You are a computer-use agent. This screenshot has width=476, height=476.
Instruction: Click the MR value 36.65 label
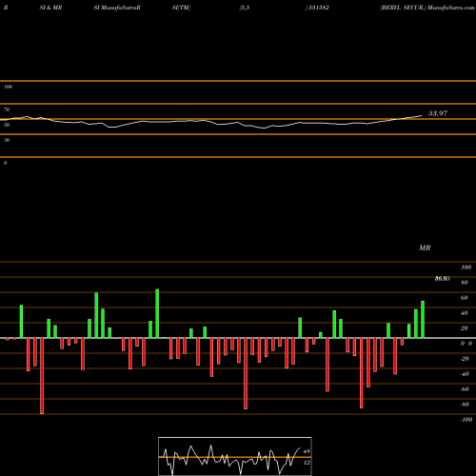[x=443, y=279]
